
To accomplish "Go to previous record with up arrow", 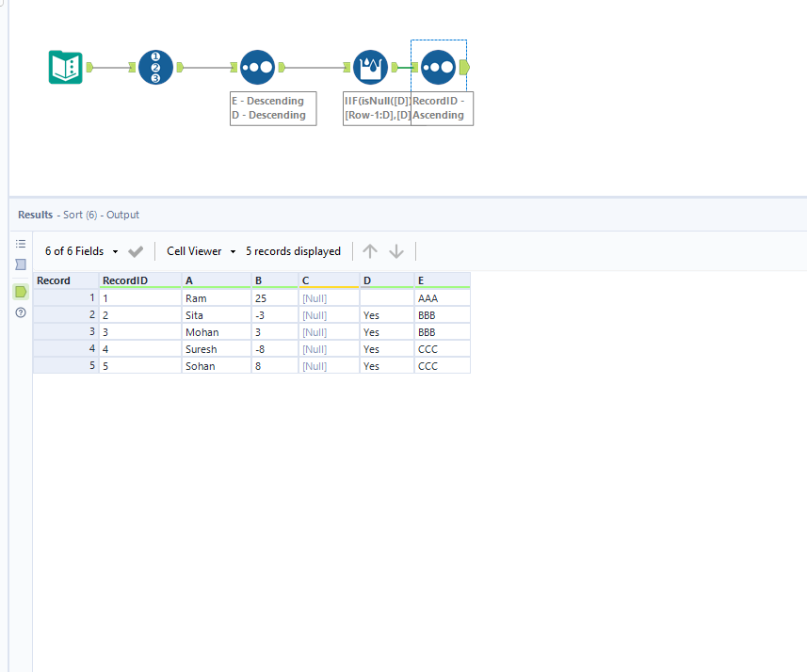I will 369,251.
